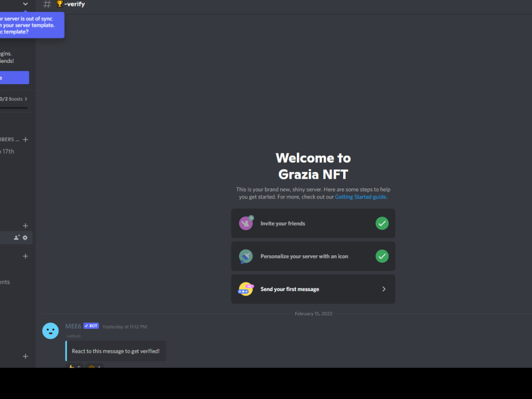
Task: Click the Send your first message smiley icon
Action: click(246, 289)
